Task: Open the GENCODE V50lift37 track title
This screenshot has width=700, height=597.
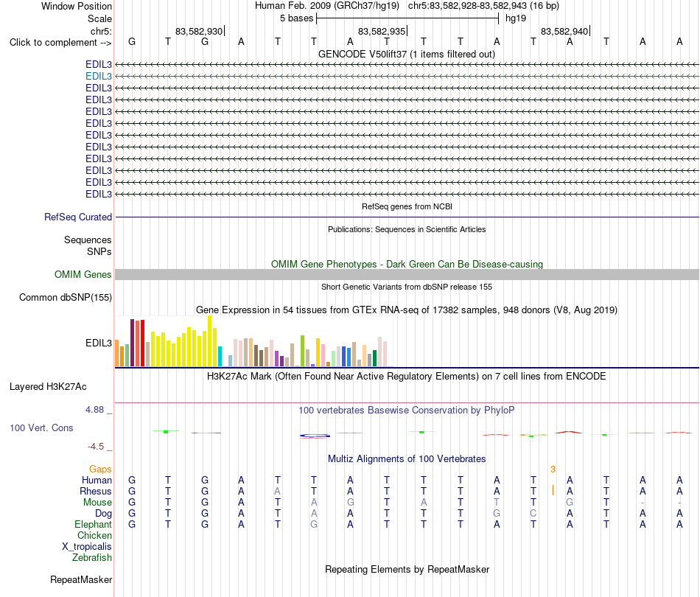Action: coord(407,54)
